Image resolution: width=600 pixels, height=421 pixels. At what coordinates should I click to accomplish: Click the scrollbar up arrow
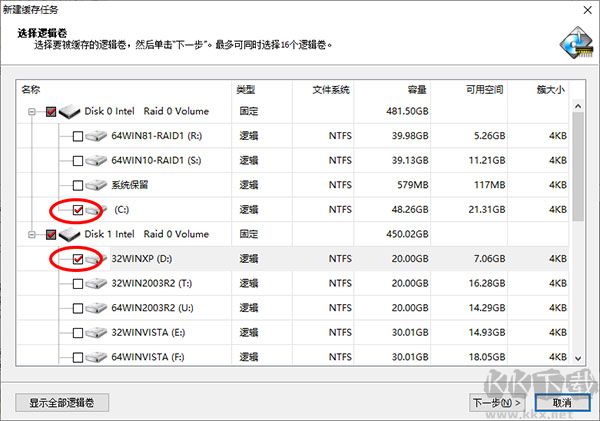pos(578,106)
